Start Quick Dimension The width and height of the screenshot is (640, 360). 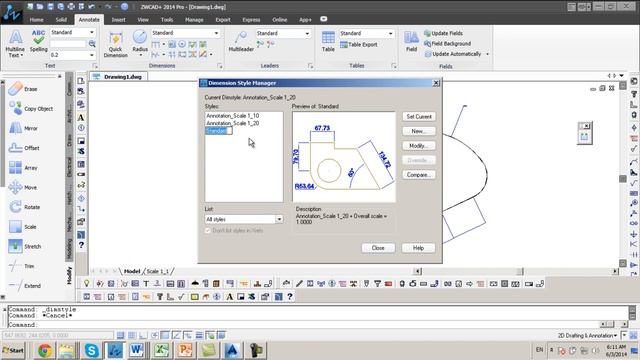pos(116,44)
